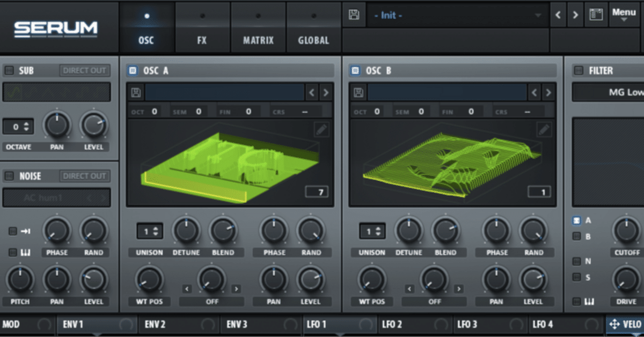Next OSC B wavetable arrow

coord(548,93)
